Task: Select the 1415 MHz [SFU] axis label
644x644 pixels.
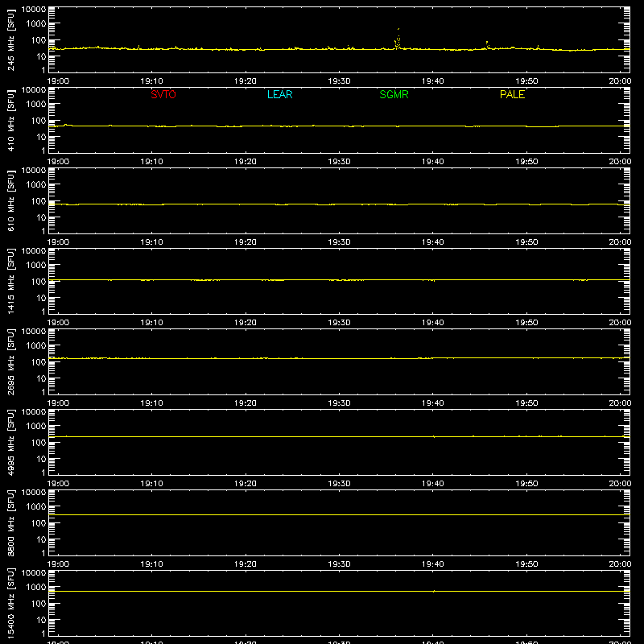Action: [x=10, y=281]
